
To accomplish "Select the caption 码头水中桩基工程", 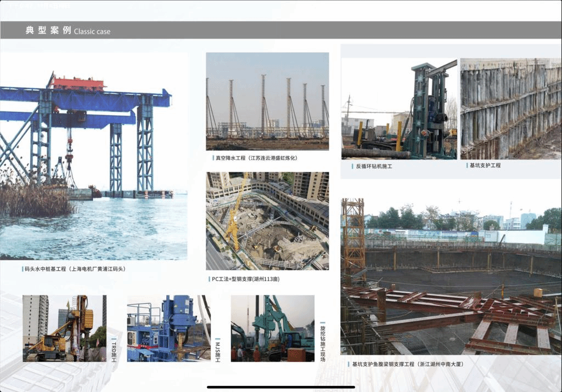I will click(75, 269).
